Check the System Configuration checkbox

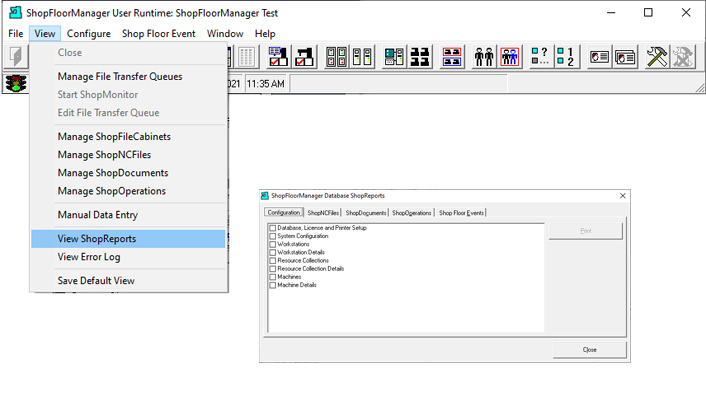[272, 236]
